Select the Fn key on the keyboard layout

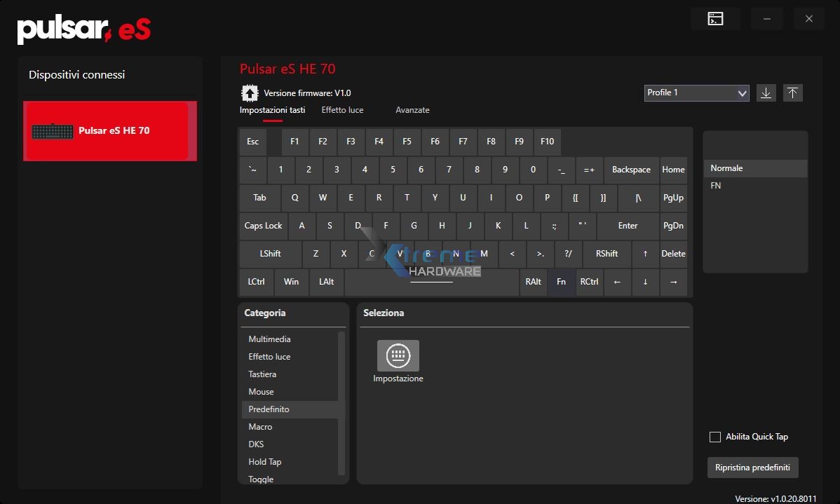coord(561,282)
